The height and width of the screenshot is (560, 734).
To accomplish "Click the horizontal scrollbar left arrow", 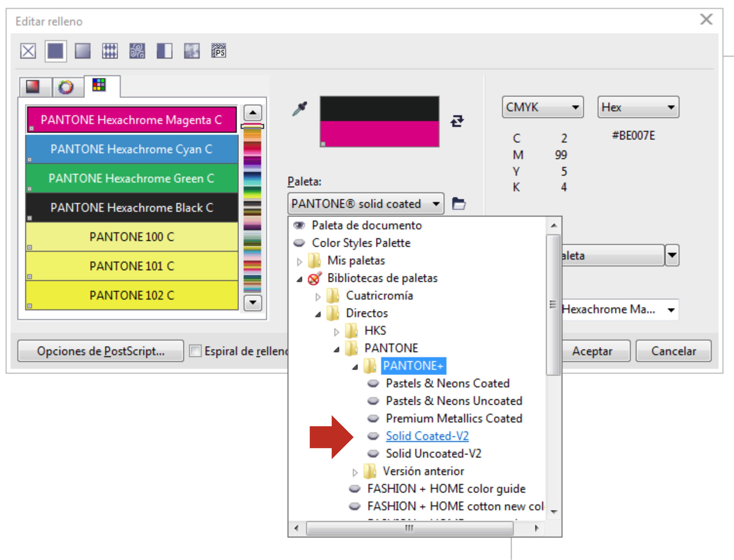I will tap(297, 528).
